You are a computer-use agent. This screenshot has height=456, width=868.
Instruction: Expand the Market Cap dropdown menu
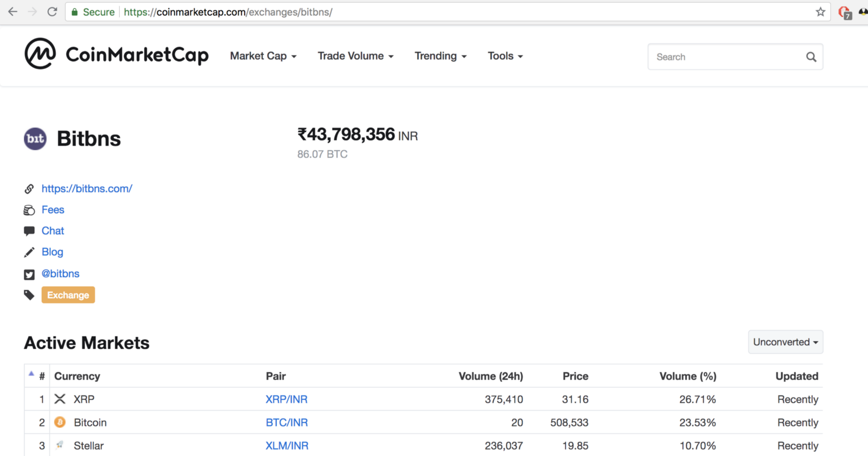pos(263,56)
